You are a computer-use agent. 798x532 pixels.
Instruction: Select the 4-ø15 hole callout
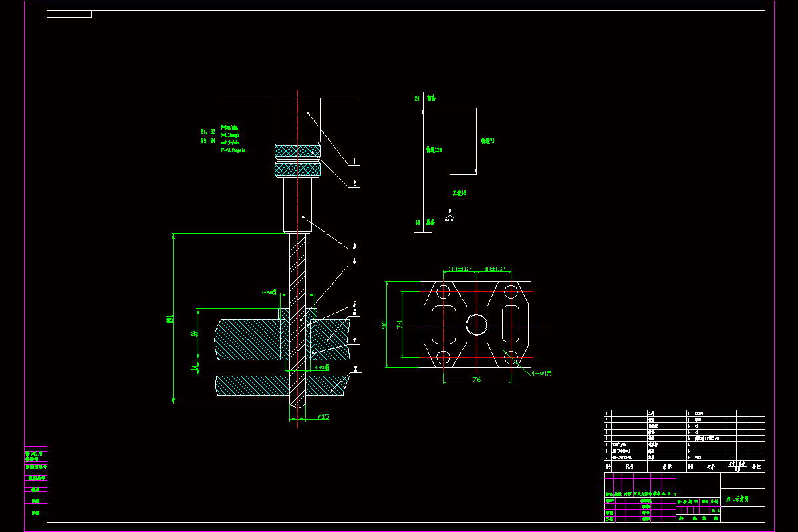tap(541, 374)
